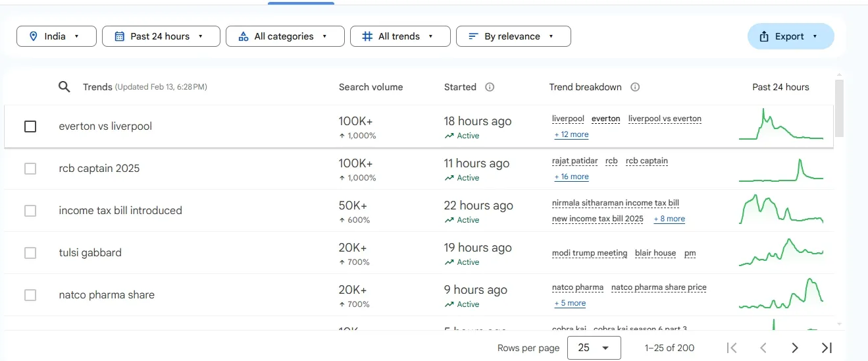Click the Search volume column header
868x361 pixels.
tap(370, 87)
